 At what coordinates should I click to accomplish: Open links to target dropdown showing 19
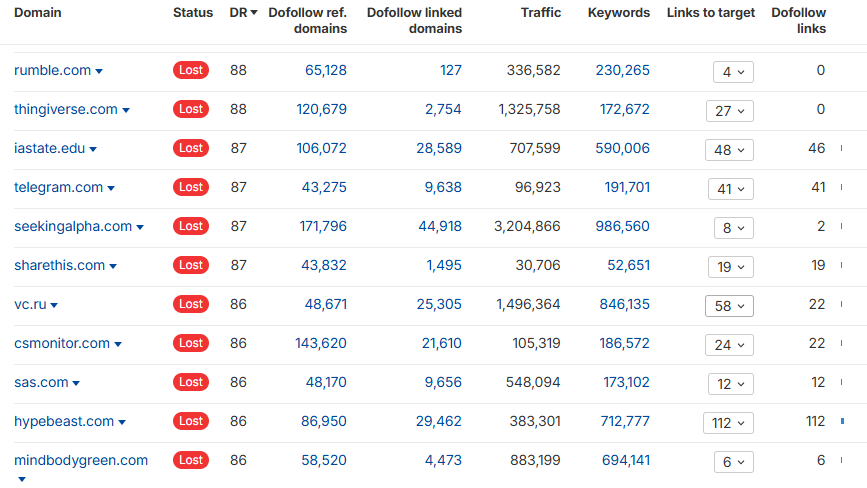tap(731, 267)
